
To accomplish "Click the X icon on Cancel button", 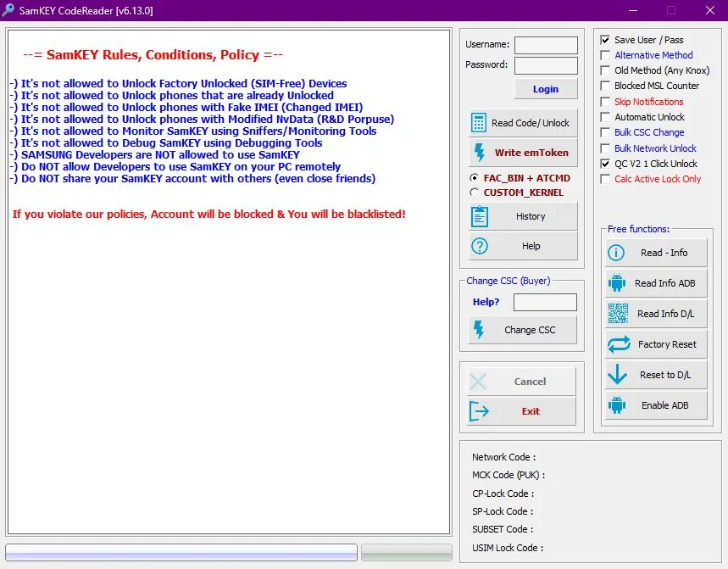I will click(478, 382).
